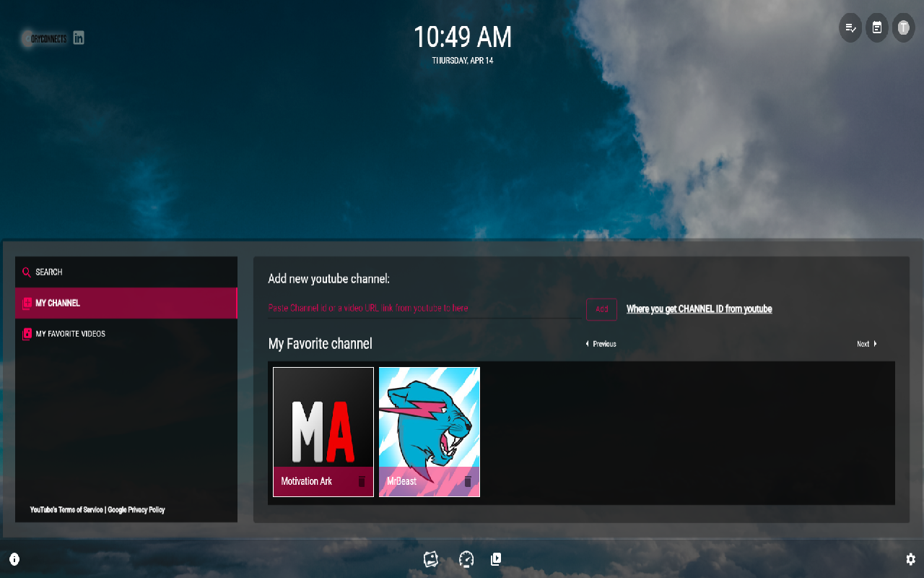The width and height of the screenshot is (924, 578).
Task: Open the video library icon
Action: [496, 558]
